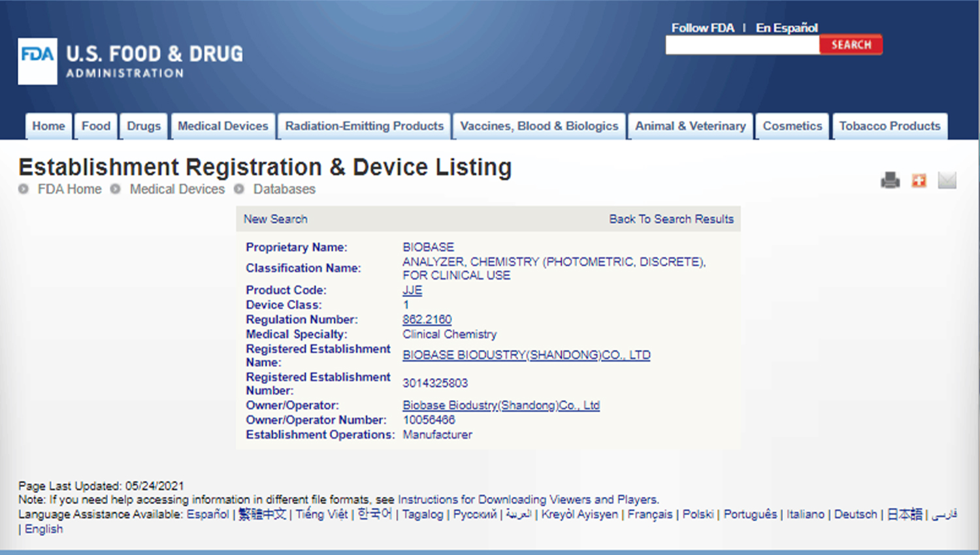This screenshot has width=980, height=555.
Task: Select English language assistance
Action: click(44, 529)
